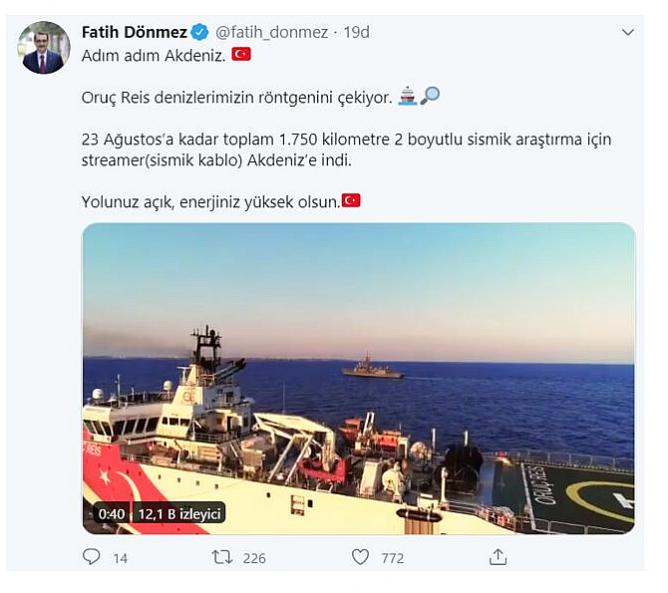668x593 pixels.
Task: Expand the tweet options chevron
Action: [x=628, y=32]
